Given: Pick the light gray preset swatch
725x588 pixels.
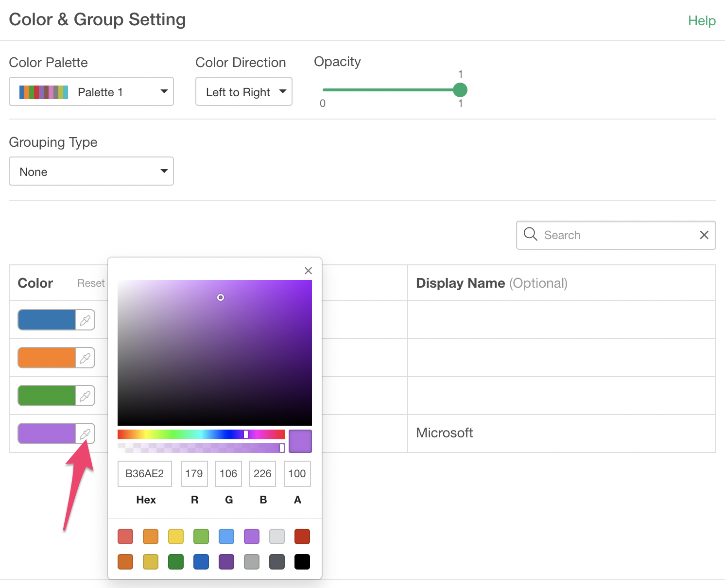Looking at the screenshot, I should (x=277, y=536).
